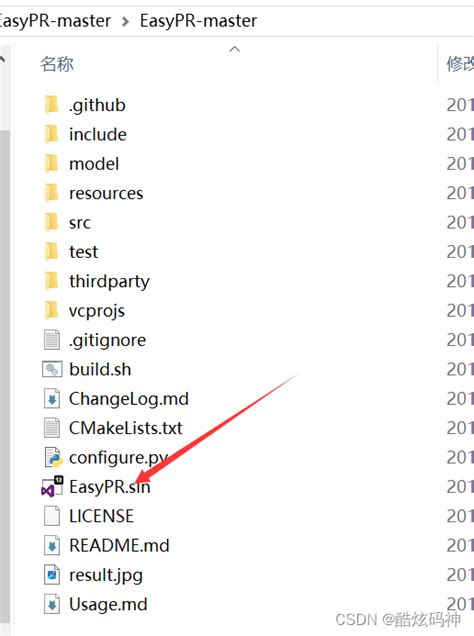Expand the breadcrumb chevron between EasyPR-master folders
Screen dimensions: 474x636
(x=126, y=21)
